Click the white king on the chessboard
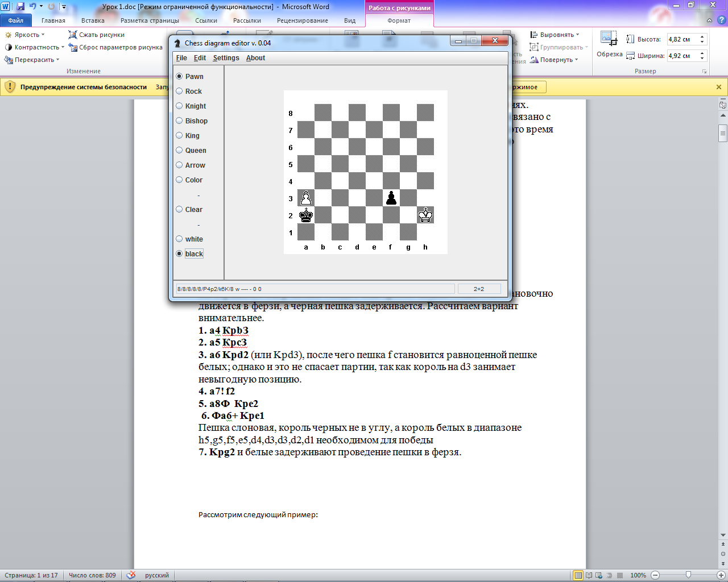Viewport: 728px width, 582px height. pos(425,215)
